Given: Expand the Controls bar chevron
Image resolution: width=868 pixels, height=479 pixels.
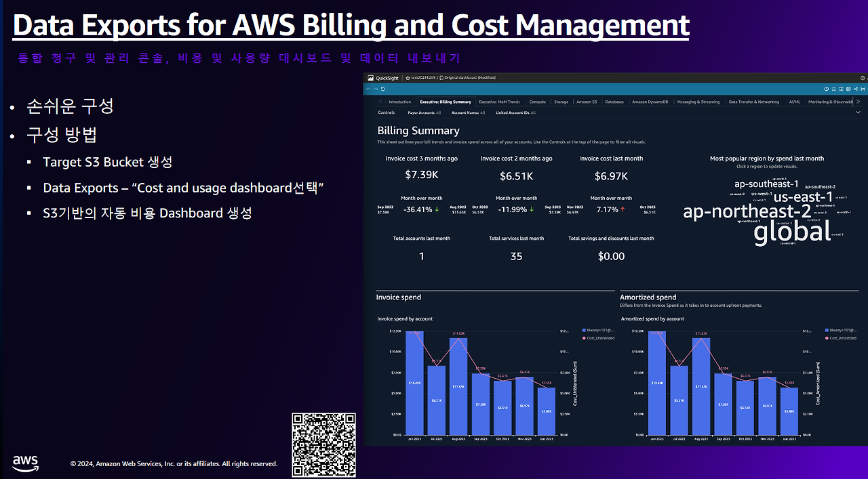Looking at the screenshot, I should pyautogui.click(x=859, y=112).
